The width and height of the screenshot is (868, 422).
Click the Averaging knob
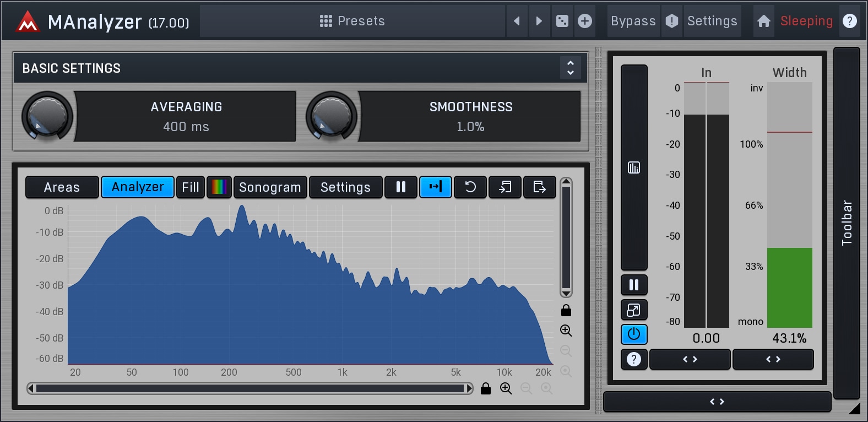pyautogui.click(x=47, y=116)
